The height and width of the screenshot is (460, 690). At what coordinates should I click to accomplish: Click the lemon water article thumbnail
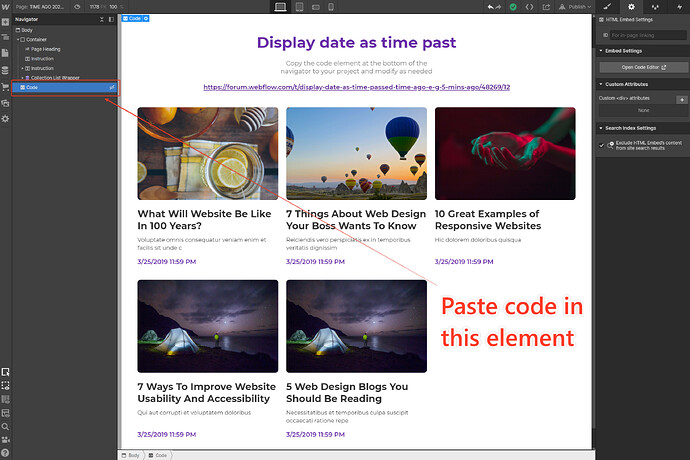208,154
